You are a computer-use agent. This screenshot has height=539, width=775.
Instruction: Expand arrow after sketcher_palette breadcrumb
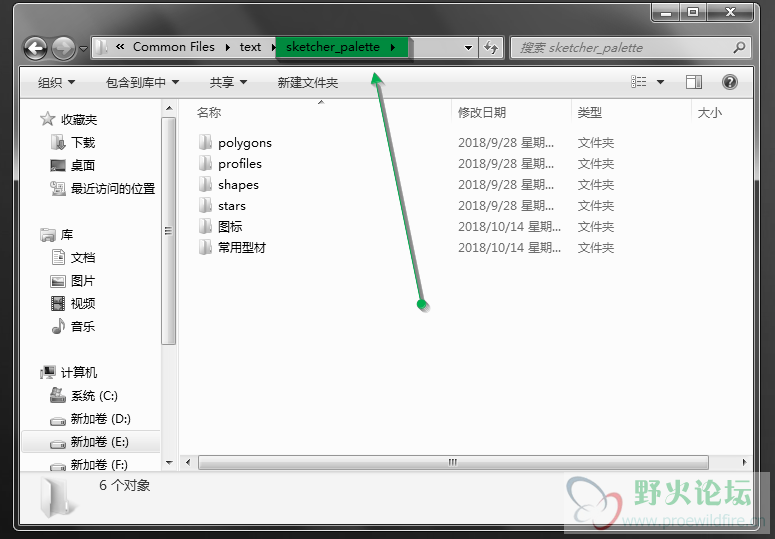(x=393, y=47)
